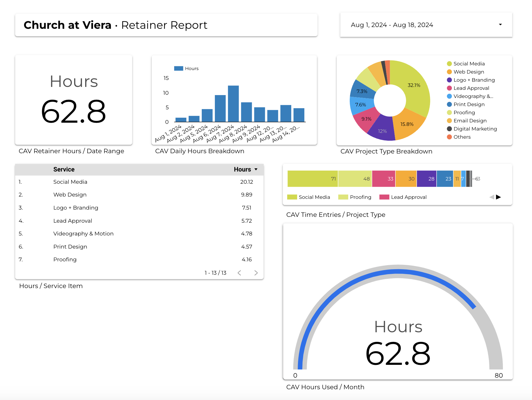The image size is (532, 400).
Task: Click the 7.6% pie slice
Action: tap(360, 105)
